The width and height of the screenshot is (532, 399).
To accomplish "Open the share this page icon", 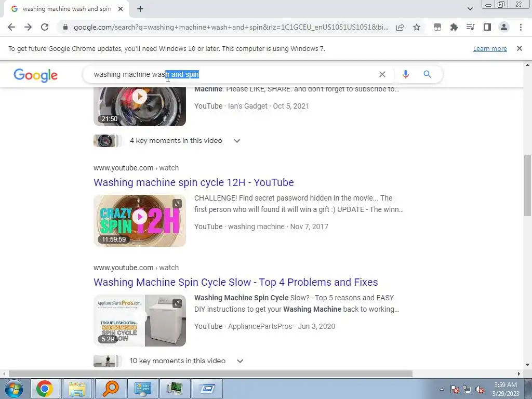I will click(x=400, y=27).
